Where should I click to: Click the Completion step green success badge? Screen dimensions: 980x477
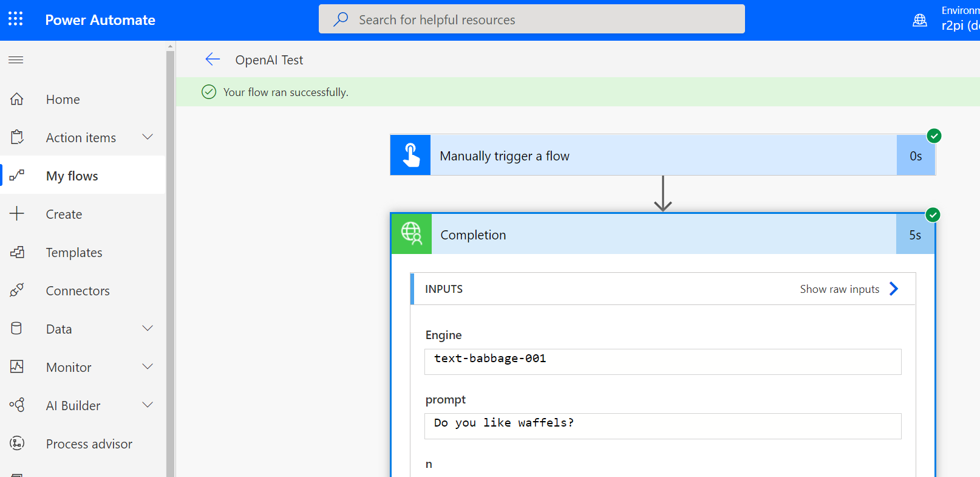(x=933, y=215)
